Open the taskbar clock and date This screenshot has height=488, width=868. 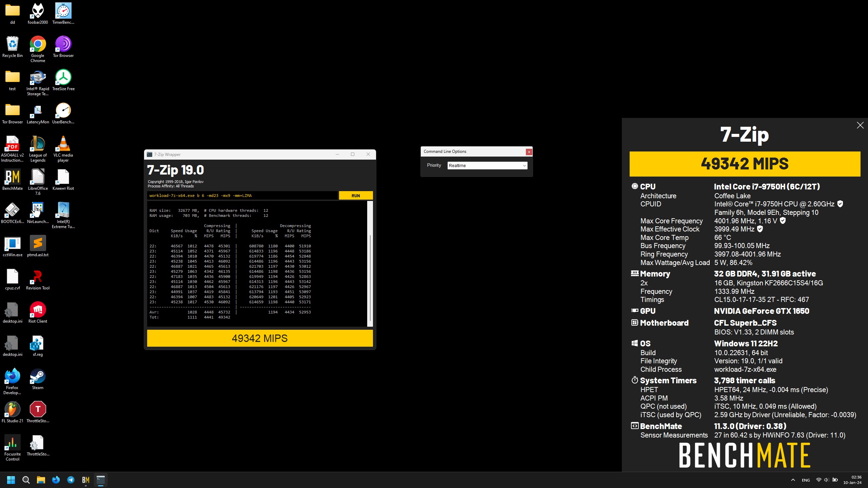852,480
